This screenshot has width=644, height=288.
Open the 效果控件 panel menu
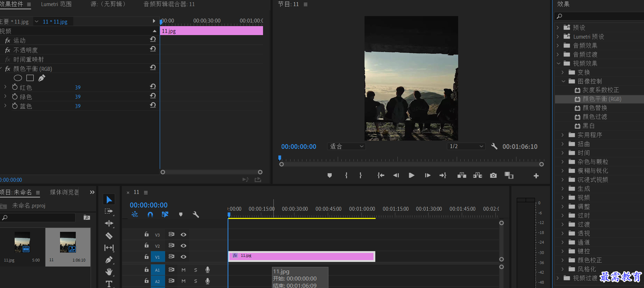coord(29,5)
